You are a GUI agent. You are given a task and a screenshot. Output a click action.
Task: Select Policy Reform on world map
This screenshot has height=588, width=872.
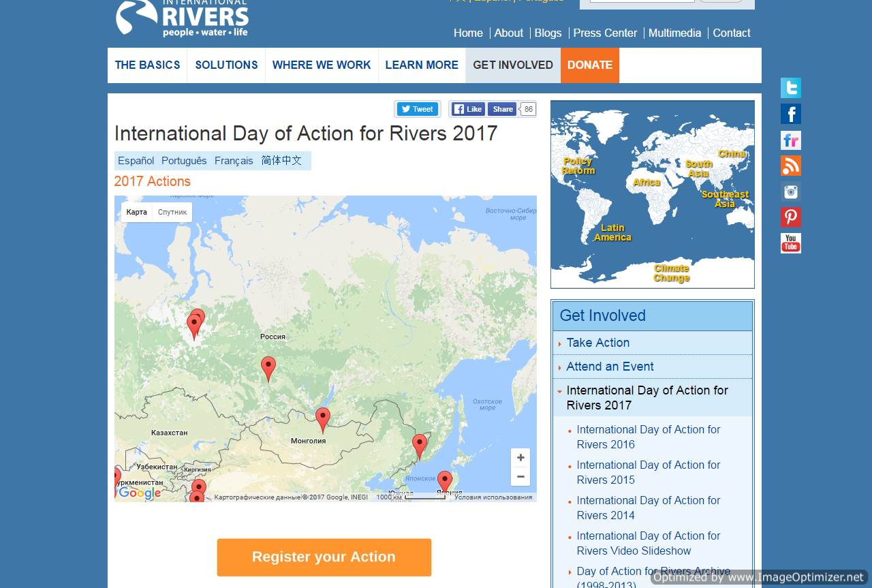tap(578, 166)
